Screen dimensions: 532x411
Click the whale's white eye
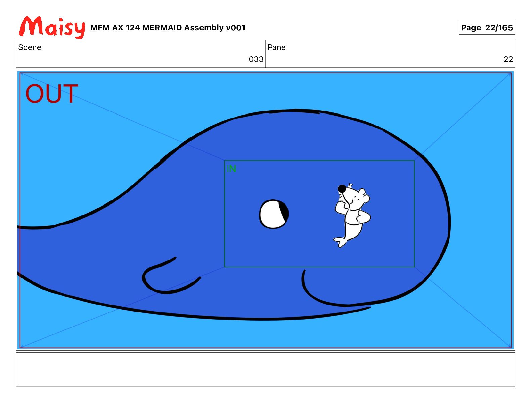[x=274, y=214]
